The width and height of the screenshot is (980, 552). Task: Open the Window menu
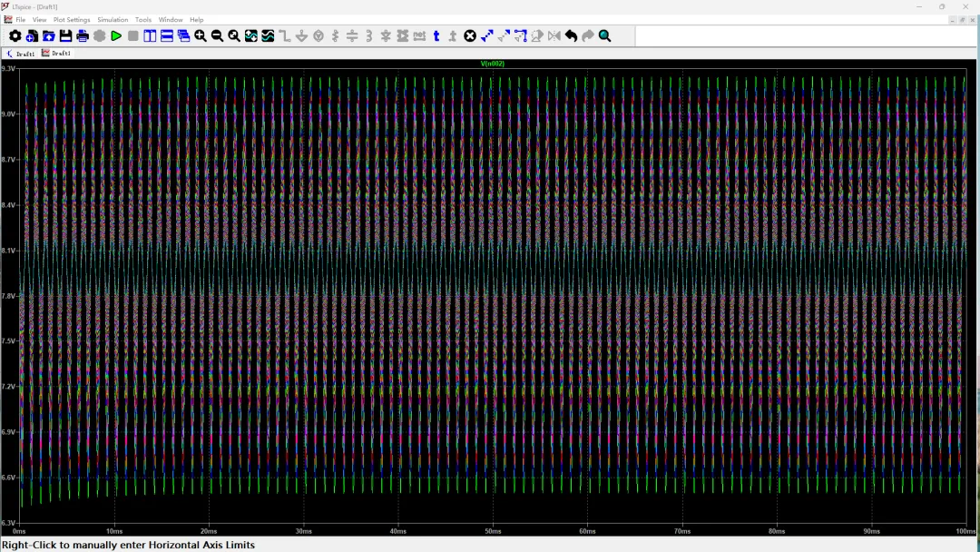coord(171,19)
